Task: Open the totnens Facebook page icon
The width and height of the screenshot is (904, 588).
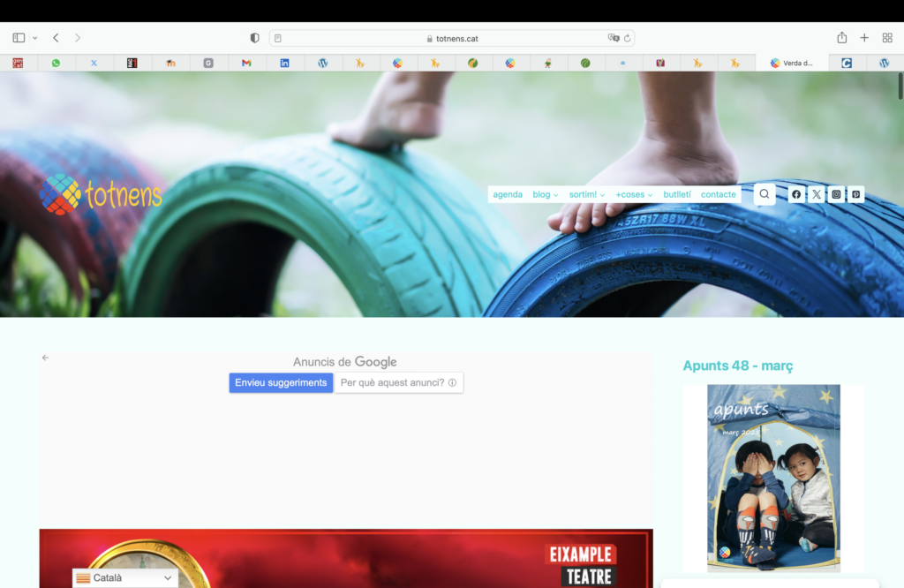Action: (796, 194)
